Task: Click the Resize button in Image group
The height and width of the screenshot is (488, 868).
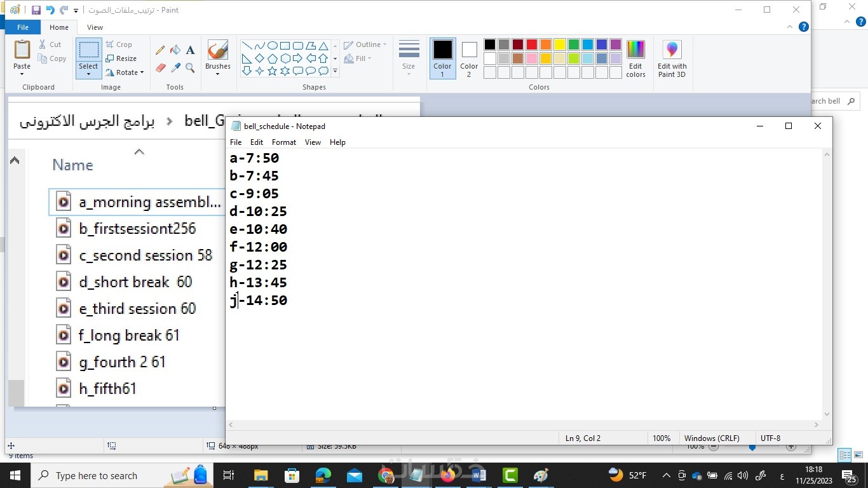Action: [121, 58]
